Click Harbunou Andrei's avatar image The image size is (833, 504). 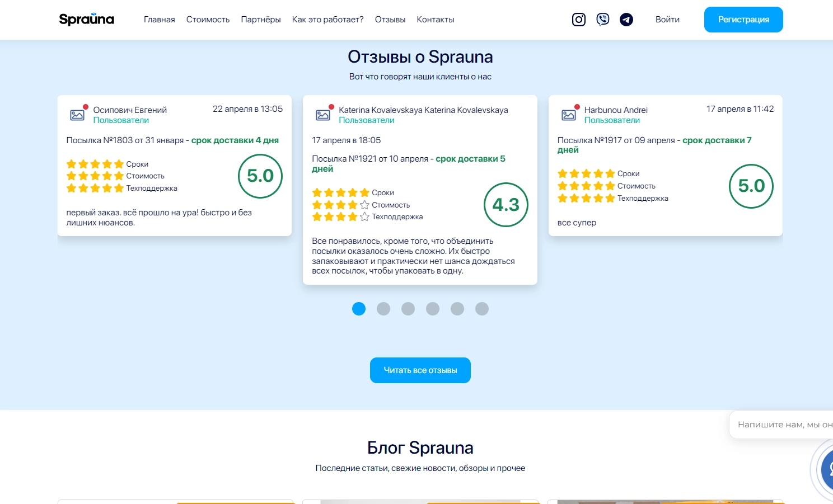(x=569, y=115)
